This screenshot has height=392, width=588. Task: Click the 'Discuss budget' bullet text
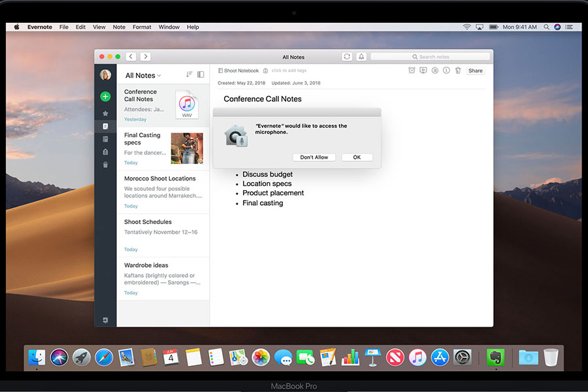pyautogui.click(x=267, y=174)
